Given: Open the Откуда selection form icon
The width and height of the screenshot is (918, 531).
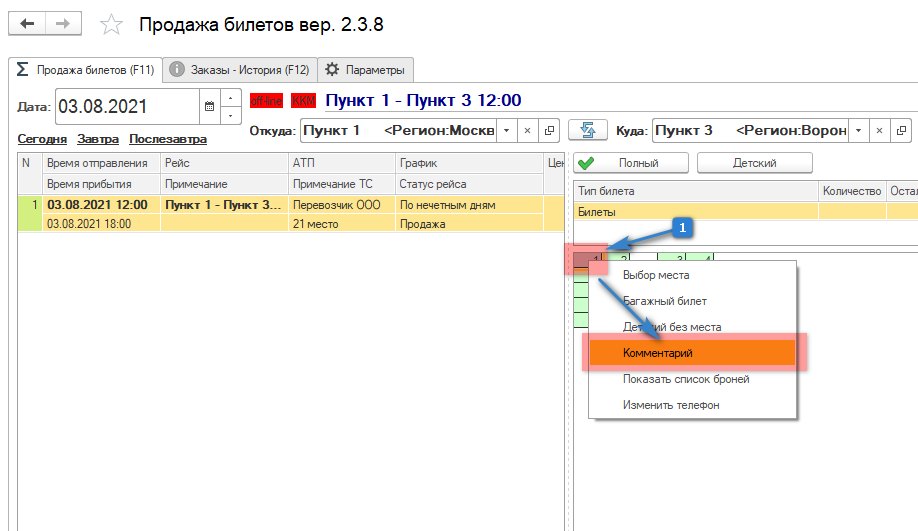Looking at the screenshot, I should (x=549, y=131).
